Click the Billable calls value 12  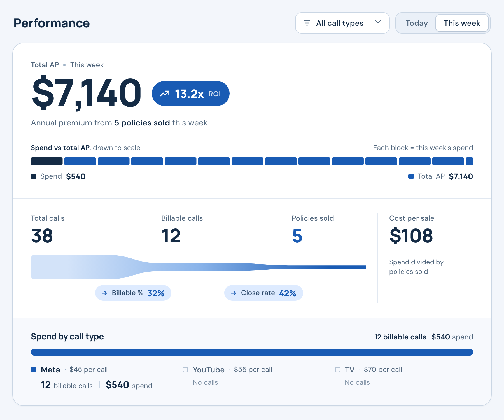click(x=171, y=236)
